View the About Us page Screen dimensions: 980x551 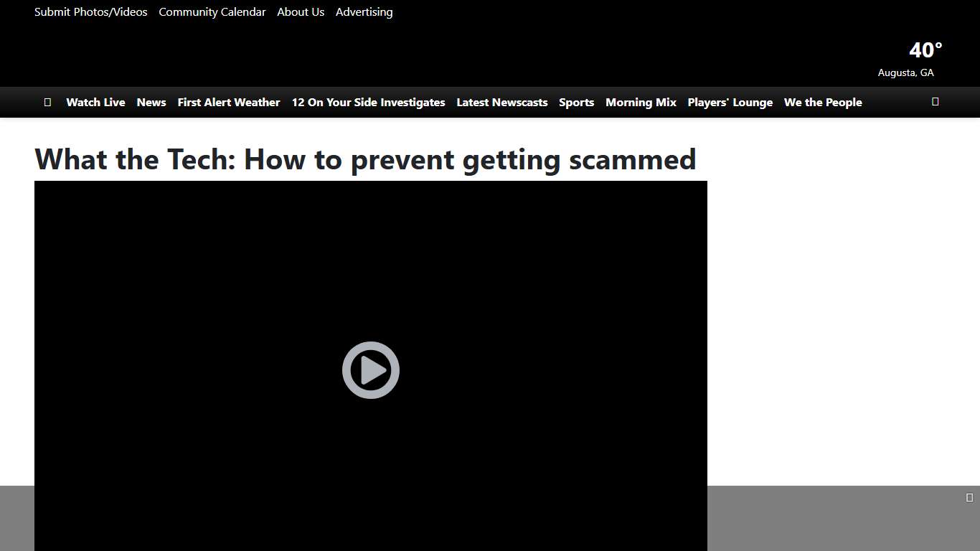[300, 11]
